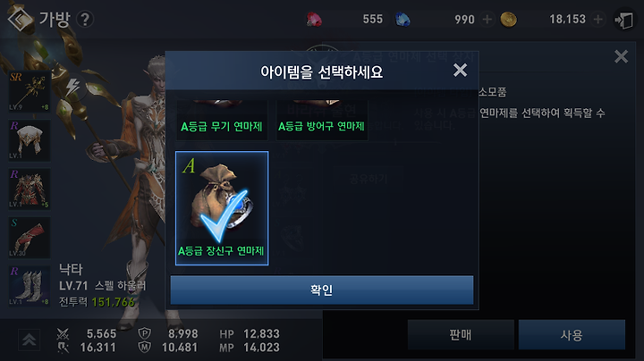Open the 가방 help question mark
This screenshot has width=644, height=361.
(85, 20)
